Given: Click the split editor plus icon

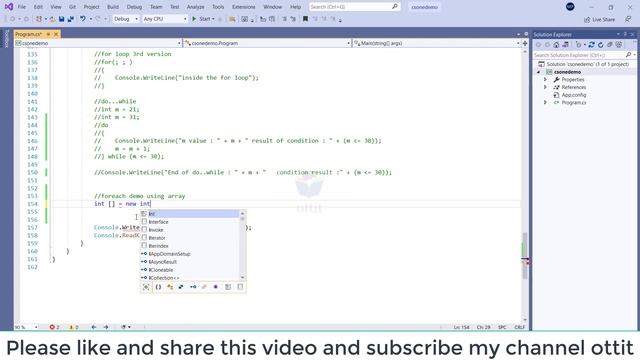Looking at the screenshot, I should (525, 43).
